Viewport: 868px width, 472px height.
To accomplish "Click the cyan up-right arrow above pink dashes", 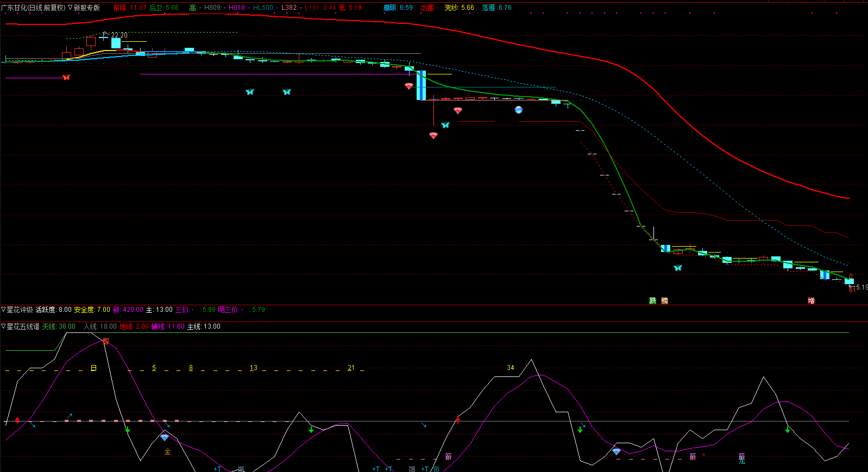I will [x=70, y=416].
